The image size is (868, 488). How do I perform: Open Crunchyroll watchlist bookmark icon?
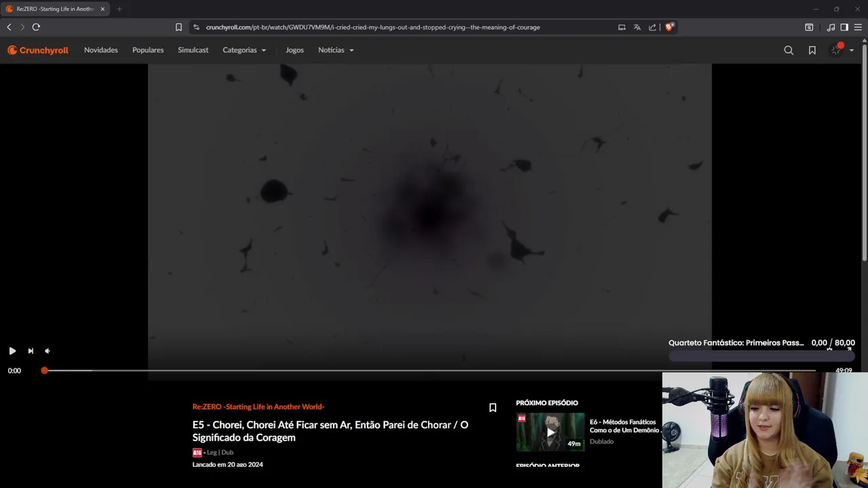(812, 50)
